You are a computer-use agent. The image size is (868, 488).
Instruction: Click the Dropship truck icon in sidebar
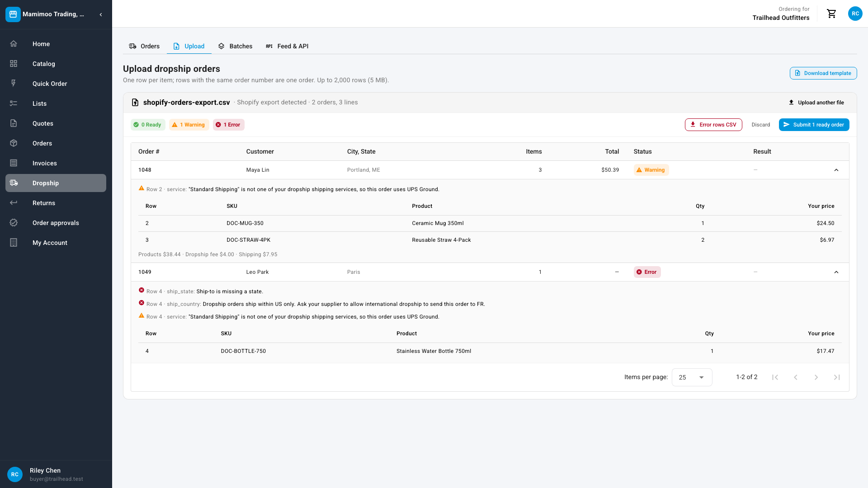[x=14, y=183]
